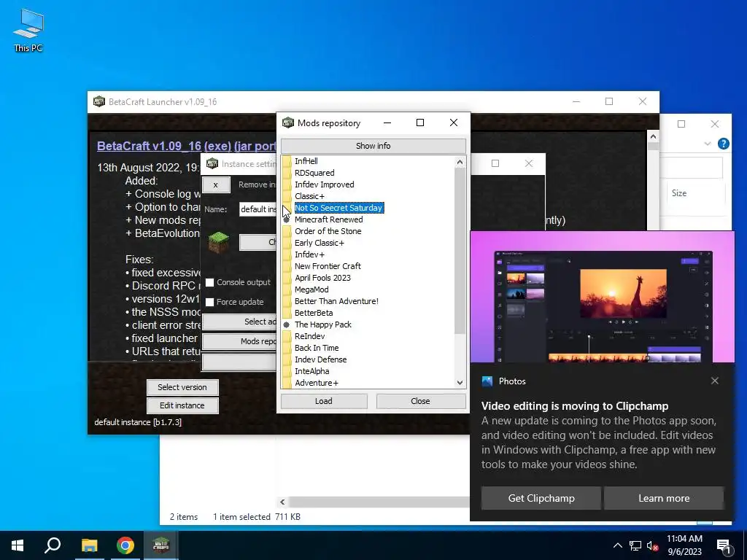This screenshot has height=560, width=747.
Task: Open BetaCraft v1.09_16 (exe) link
Action: [x=186, y=146]
